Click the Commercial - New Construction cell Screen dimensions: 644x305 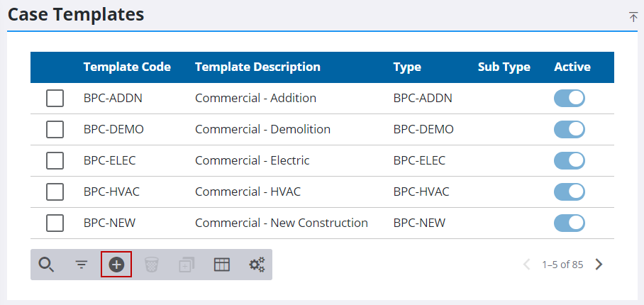click(281, 223)
